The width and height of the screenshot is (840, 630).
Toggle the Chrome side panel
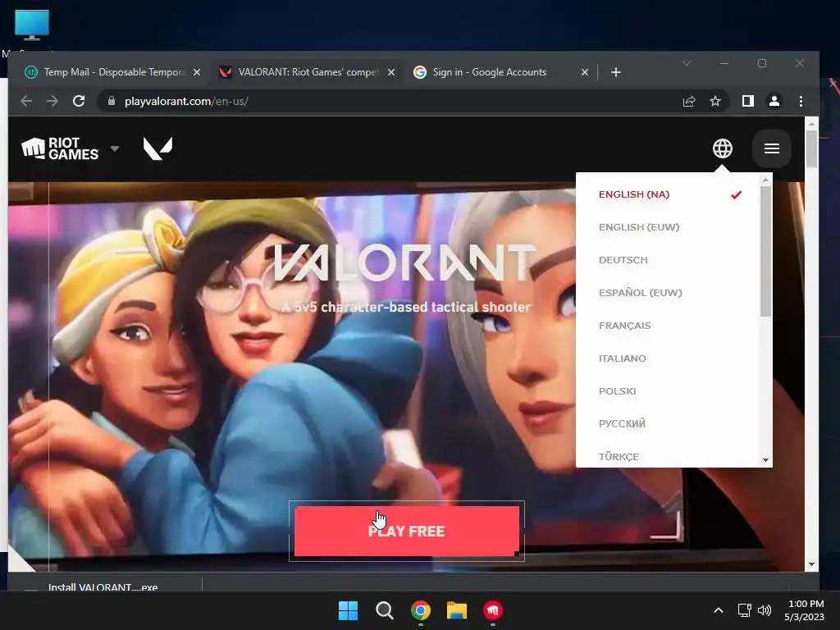pos(748,101)
